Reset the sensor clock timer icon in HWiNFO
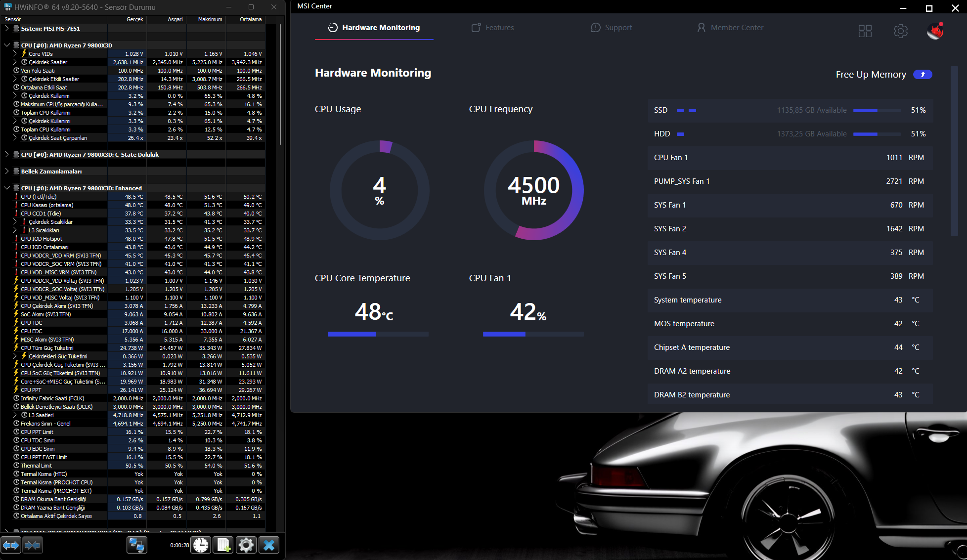Viewport: 967px width, 560px height. click(x=201, y=545)
